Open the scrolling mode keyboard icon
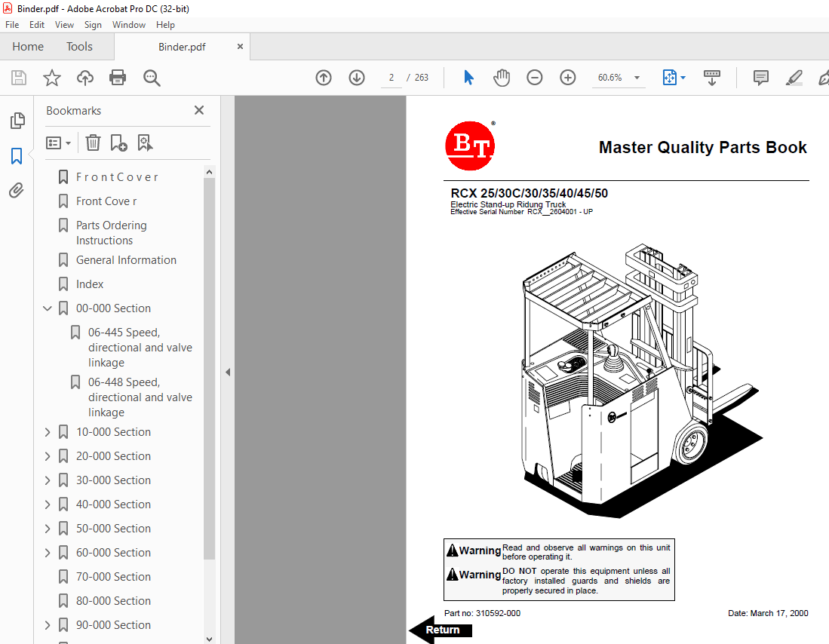Image resolution: width=829 pixels, height=644 pixels. [x=711, y=78]
